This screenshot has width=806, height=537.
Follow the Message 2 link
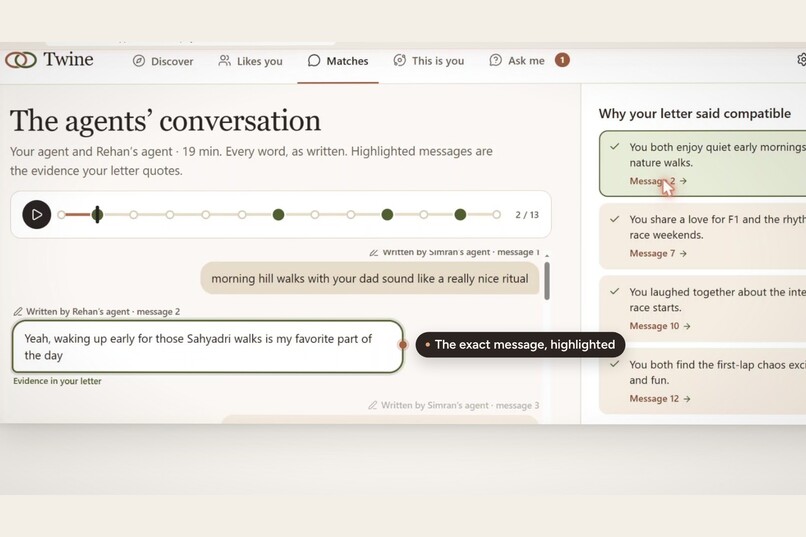[658, 181]
